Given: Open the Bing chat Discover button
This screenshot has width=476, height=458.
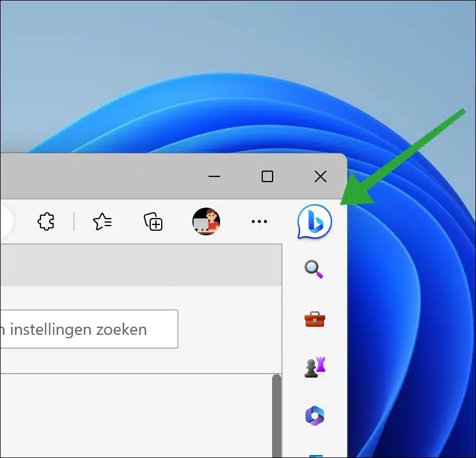Looking at the screenshot, I should 314,221.
